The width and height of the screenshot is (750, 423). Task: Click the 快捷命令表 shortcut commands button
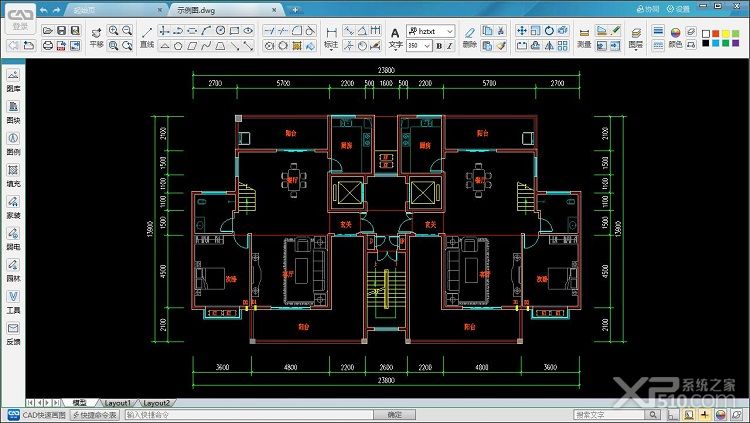[95, 415]
